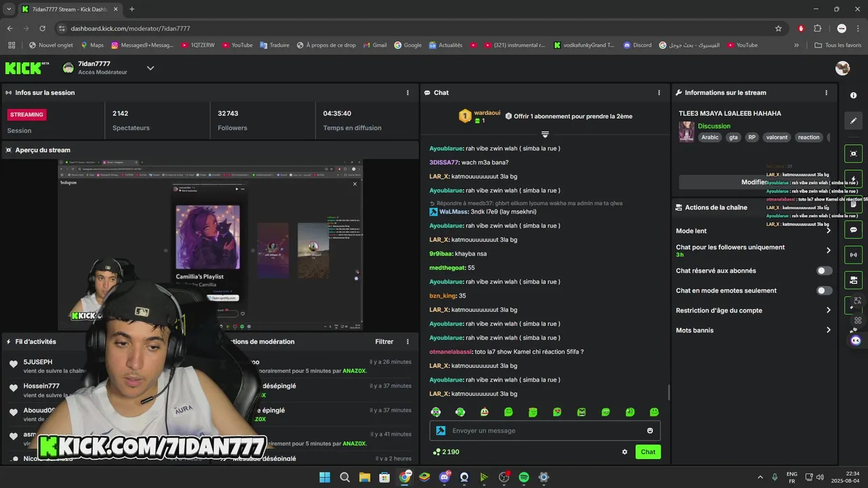Screen dimensions: 868x488
Task: Open Discord from the taskbar
Action: tap(445, 477)
